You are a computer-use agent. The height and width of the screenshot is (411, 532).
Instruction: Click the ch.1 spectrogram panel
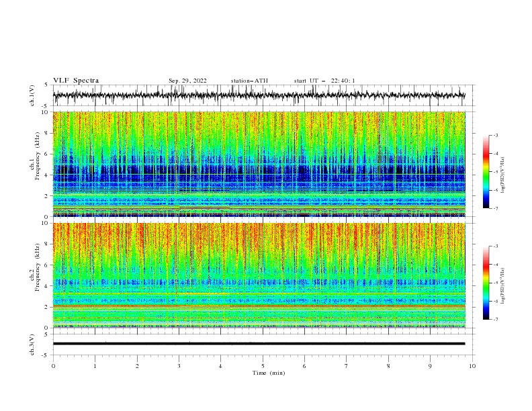pyautogui.click(x=259, y=164)
